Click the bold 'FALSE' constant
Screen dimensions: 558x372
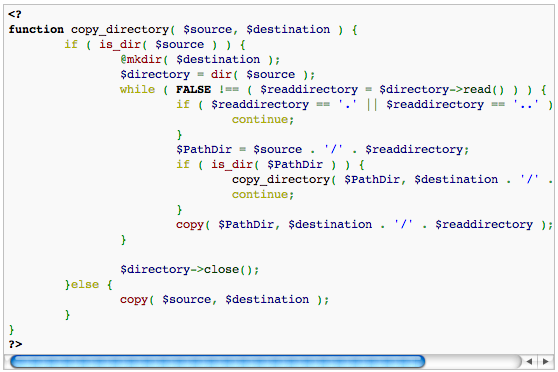193,89
